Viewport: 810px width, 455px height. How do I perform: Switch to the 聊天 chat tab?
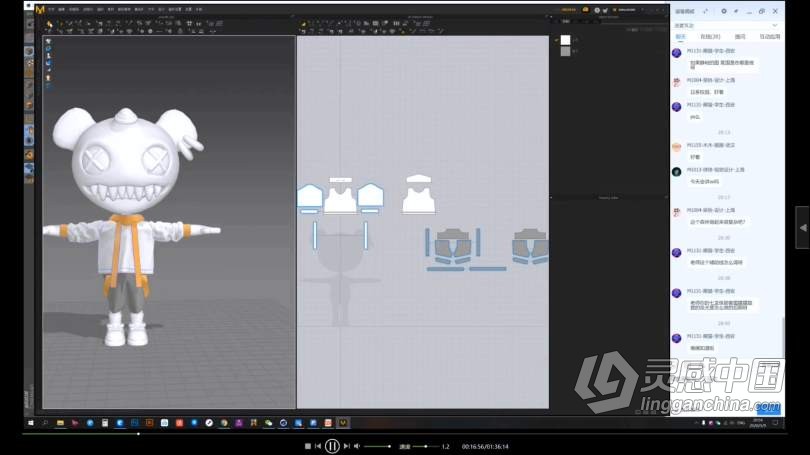tap(680, 37)
